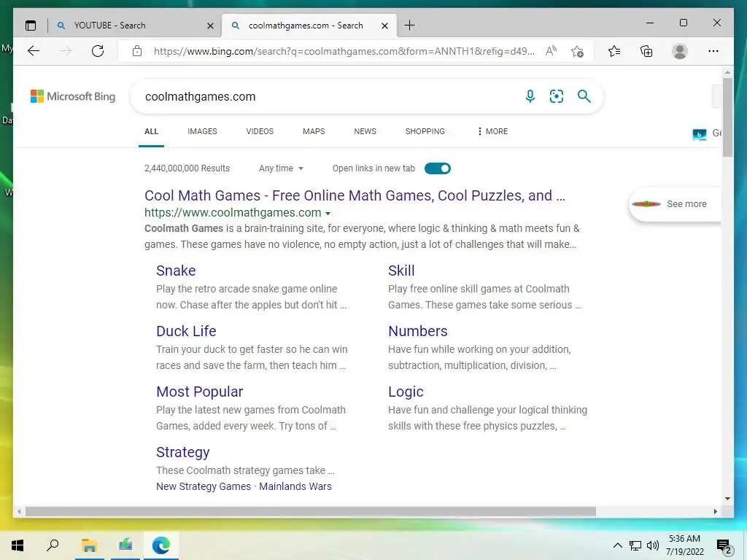Open the chart app taskbar icon

point(125,545)
